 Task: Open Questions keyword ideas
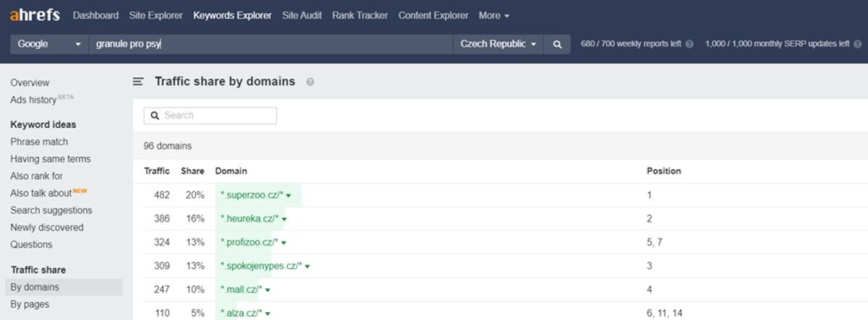pos(31,245)
